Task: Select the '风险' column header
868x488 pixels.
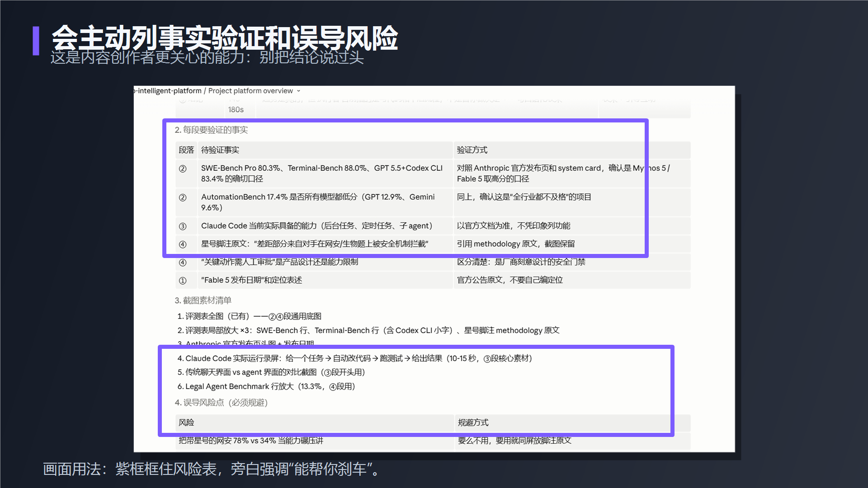Action: (x=315, y=422)
